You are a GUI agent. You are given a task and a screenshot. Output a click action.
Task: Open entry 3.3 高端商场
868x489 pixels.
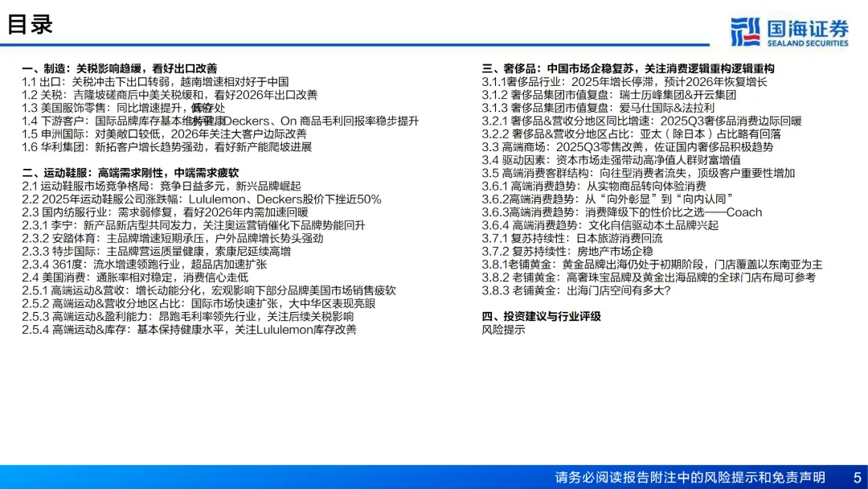tap(627, 146)
